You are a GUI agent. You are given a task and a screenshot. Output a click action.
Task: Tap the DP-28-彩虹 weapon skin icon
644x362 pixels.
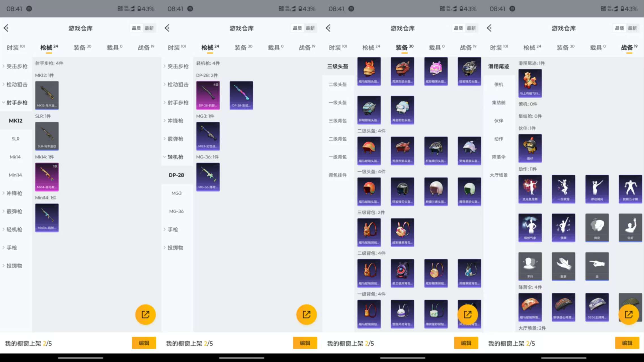tap(241, 95)
